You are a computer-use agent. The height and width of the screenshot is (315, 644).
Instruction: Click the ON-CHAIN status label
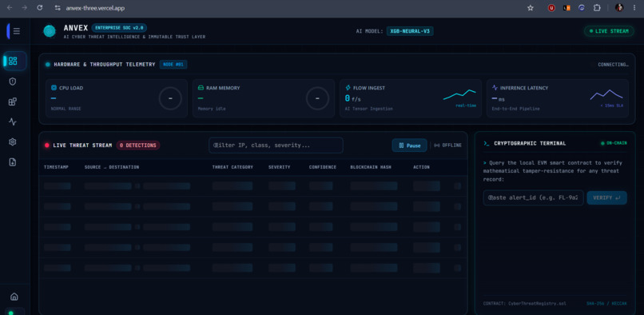[614, 144]
